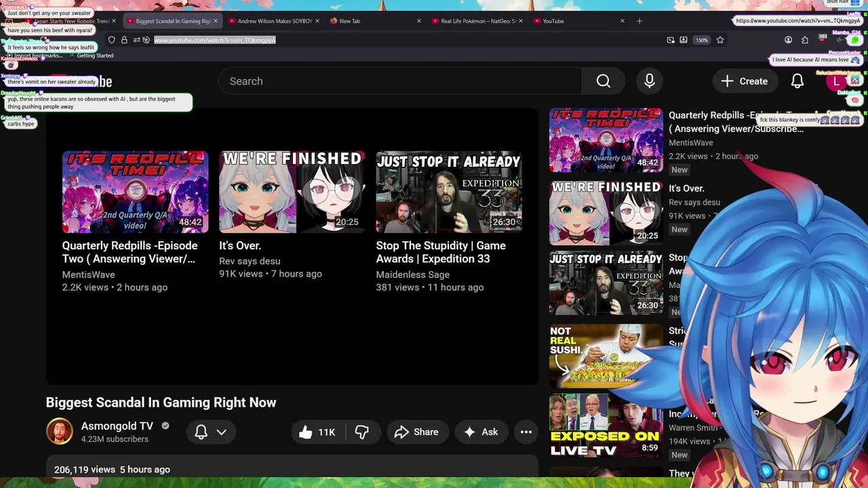The width and height of the screenshot is (868, 488).
Task: Open end-screen thumbnail It's Redpill Time 48:42
Action: [x=135, y=192]
